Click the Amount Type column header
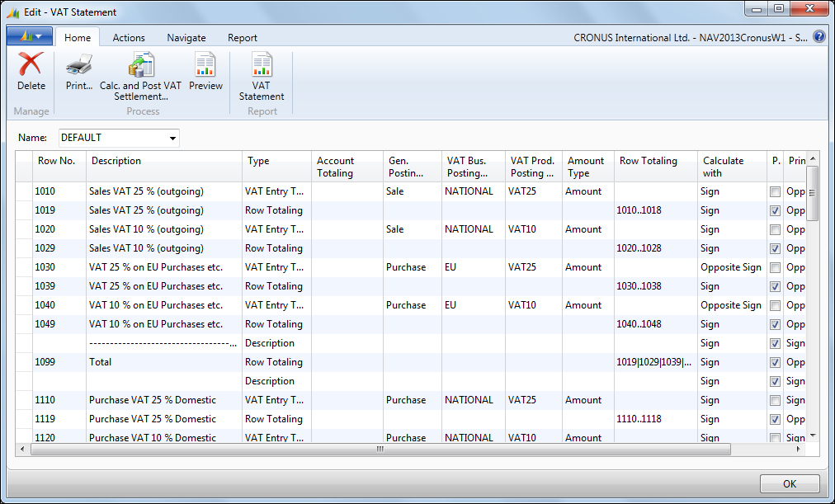 click(x=588, y=167)
